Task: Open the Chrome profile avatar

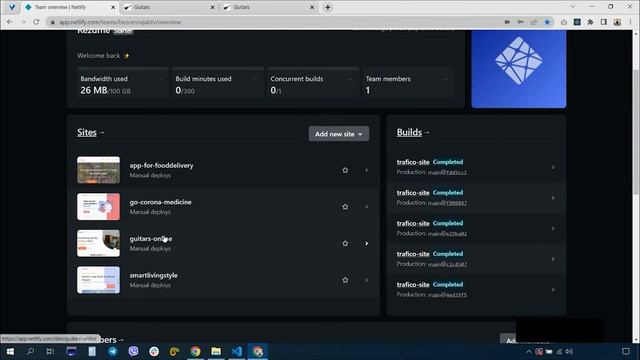Action: click(617, 22)
